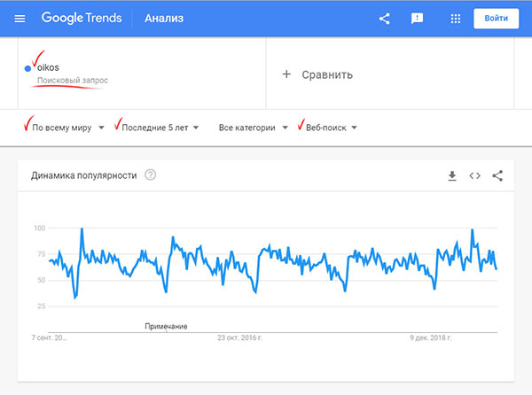Click the blue oikos color dot
Screen dimensions: 532x395
click(28, 68)
